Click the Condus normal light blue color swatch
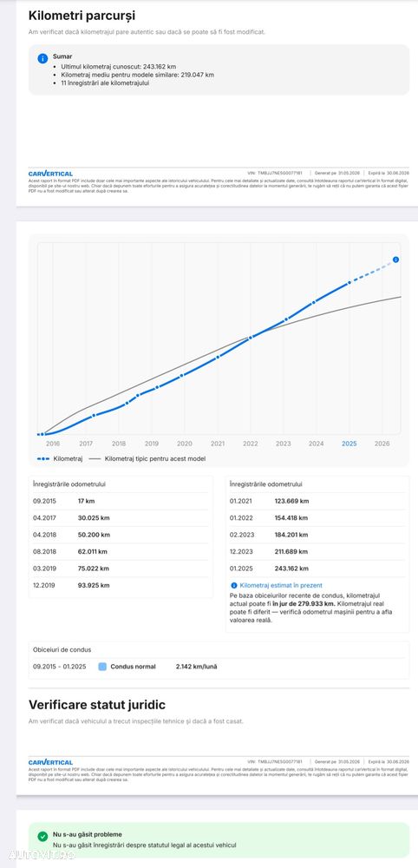The image size is (418, 868). point(102,667)
